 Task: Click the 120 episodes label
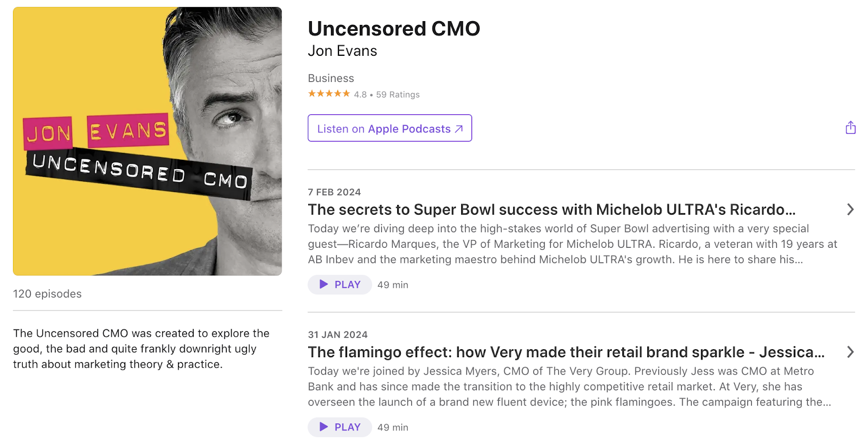click(47, 293)
